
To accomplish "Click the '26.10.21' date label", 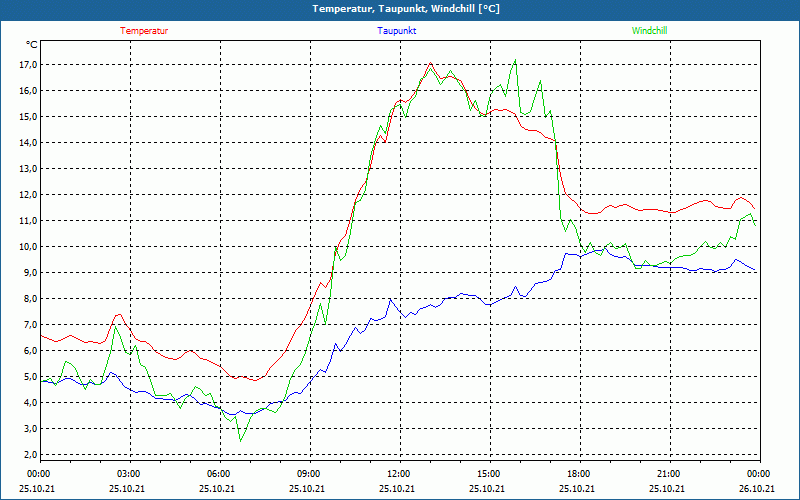I will point(757,489).
